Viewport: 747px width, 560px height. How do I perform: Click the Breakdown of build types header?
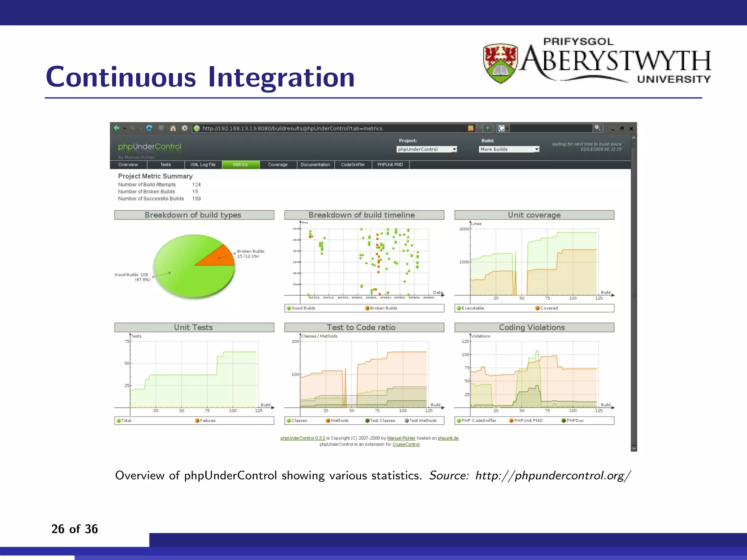(194, 215)
